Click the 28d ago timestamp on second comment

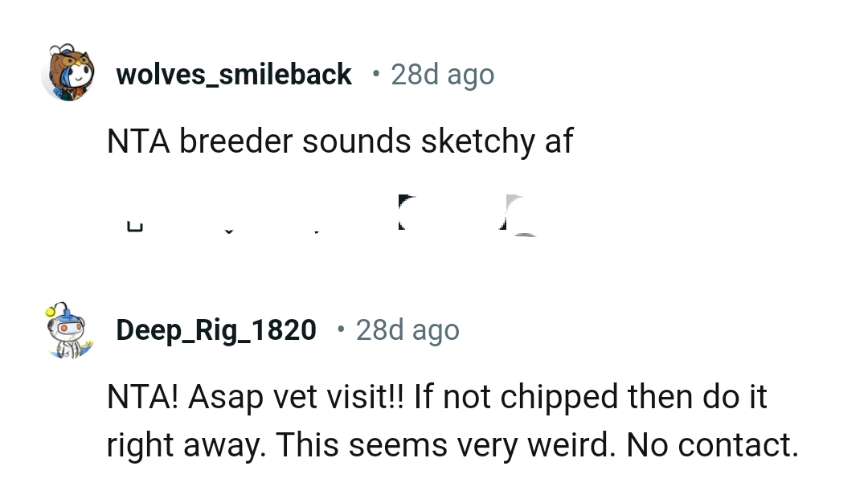(x=407, y=329)
